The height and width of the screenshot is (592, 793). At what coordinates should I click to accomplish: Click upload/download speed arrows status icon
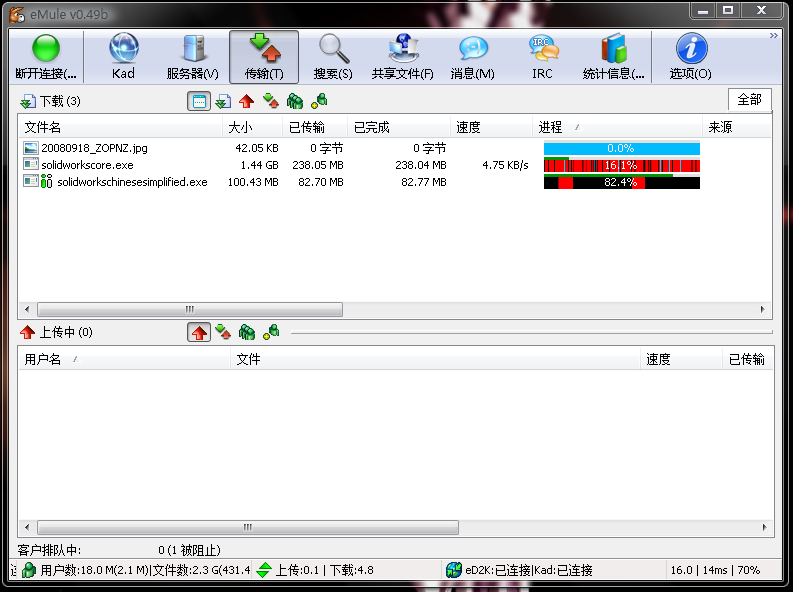263,570
